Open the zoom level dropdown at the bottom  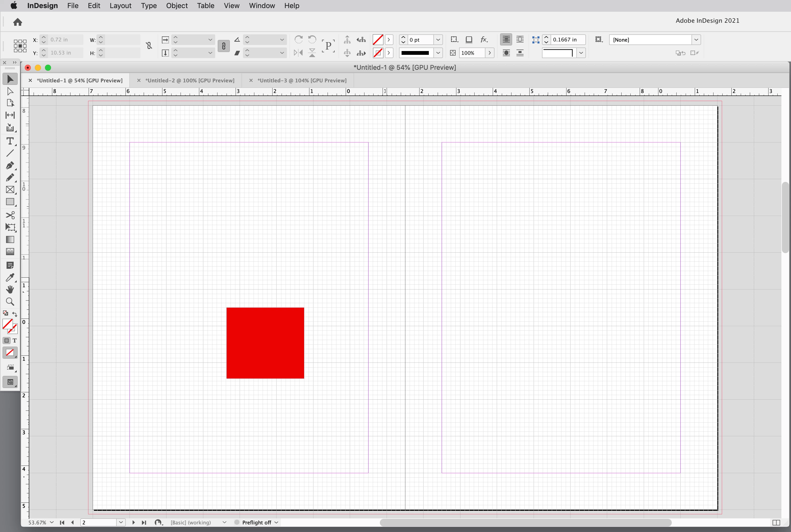coord(52,522)
